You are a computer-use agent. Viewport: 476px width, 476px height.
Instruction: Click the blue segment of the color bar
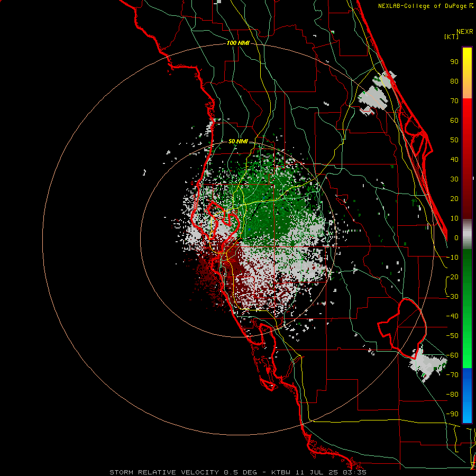[467, 396]
